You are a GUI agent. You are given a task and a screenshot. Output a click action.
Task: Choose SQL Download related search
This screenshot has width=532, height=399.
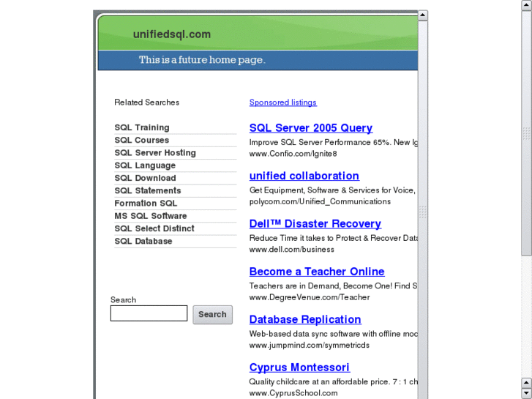click(x=145, y=178)
